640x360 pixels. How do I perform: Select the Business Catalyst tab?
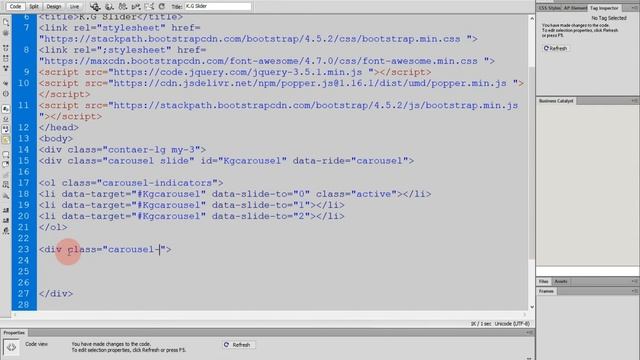pos(556,101)
